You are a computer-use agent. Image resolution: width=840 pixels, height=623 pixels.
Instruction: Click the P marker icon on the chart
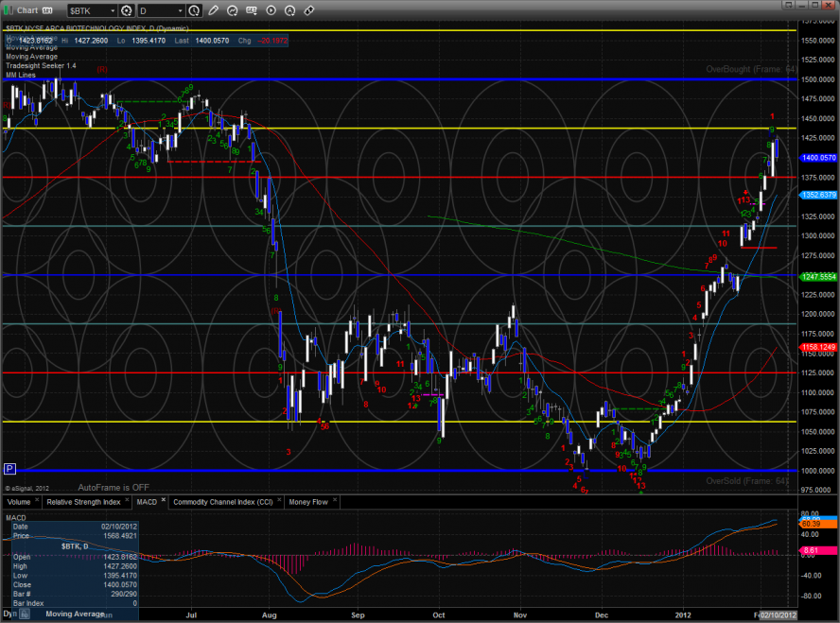coord(9,469)
